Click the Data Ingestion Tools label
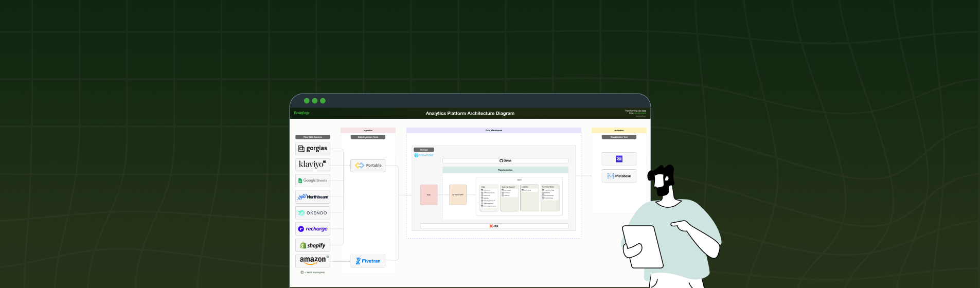Viewport: 980px width, 288px height. (368, 137)
